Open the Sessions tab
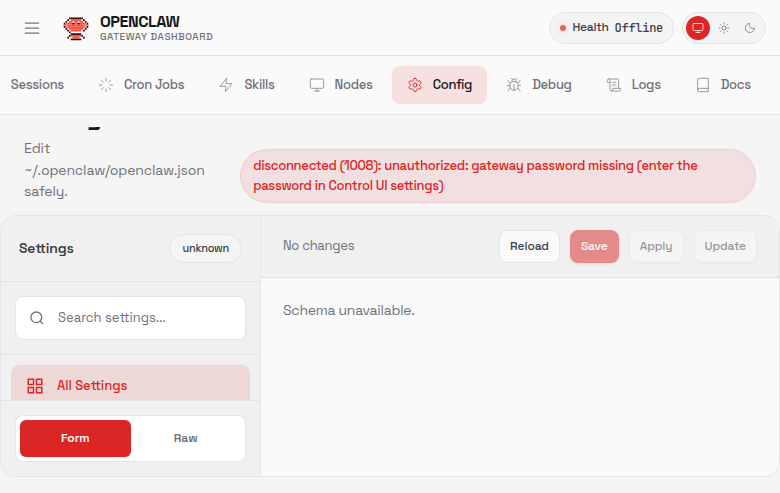The height and width of the screenshot is (493, 780). [x=37, y=85]
